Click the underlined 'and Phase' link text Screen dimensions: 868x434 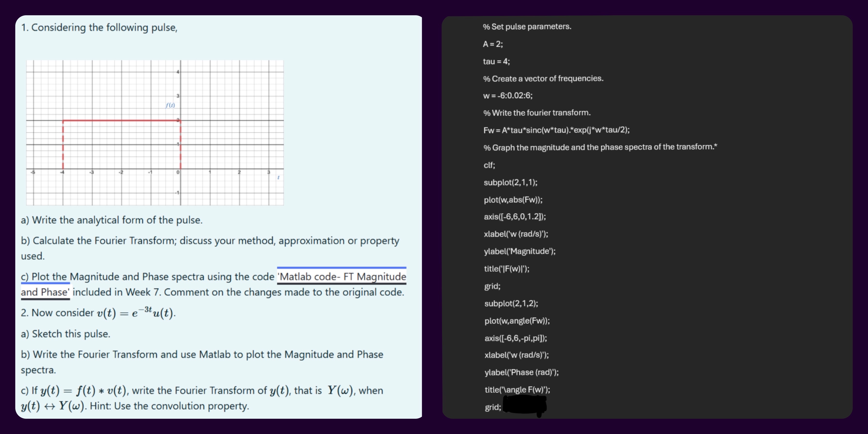point(45,292)
